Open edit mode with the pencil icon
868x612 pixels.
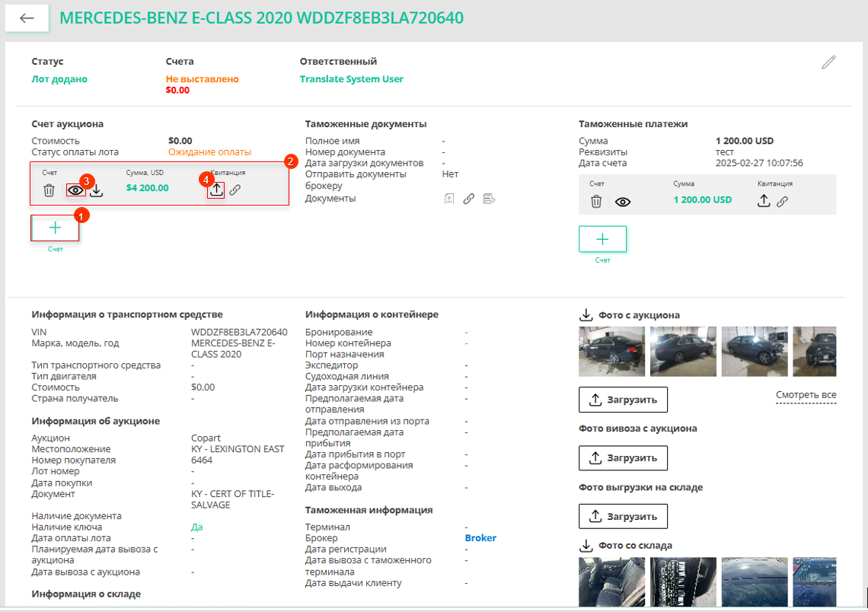click(x=828, y=62)
